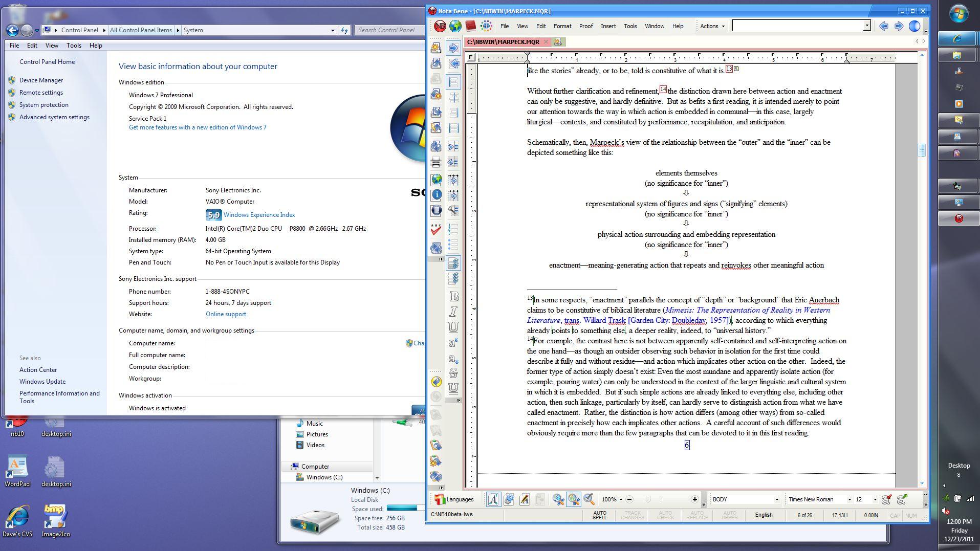Toggle AUTO REPLACE in the status bar

697,515
